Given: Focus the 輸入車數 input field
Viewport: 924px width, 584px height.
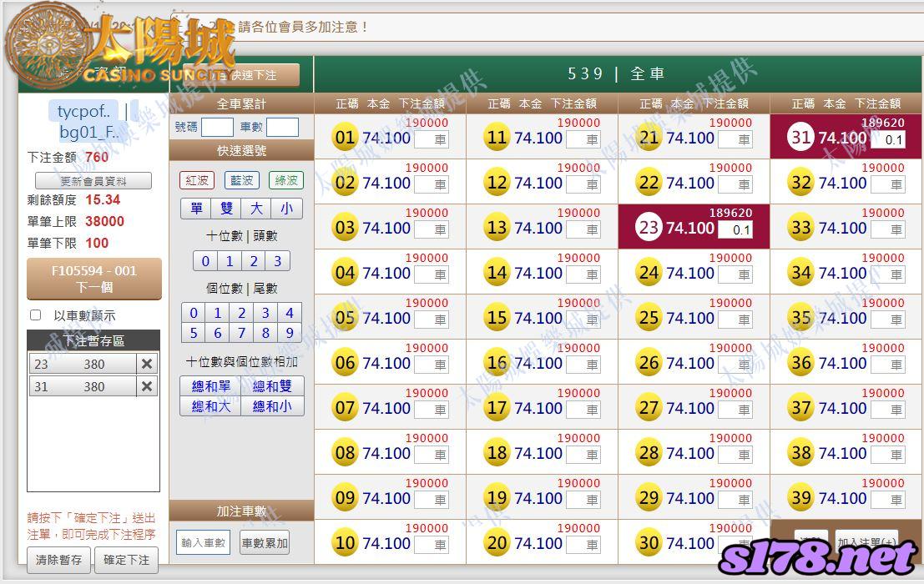Looking at the screenshot, I should point(204,543).
